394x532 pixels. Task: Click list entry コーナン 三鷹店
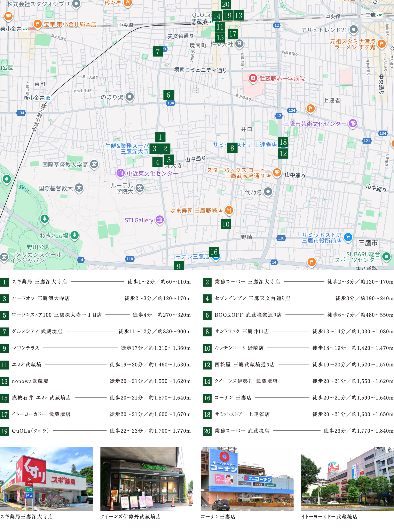298,398
